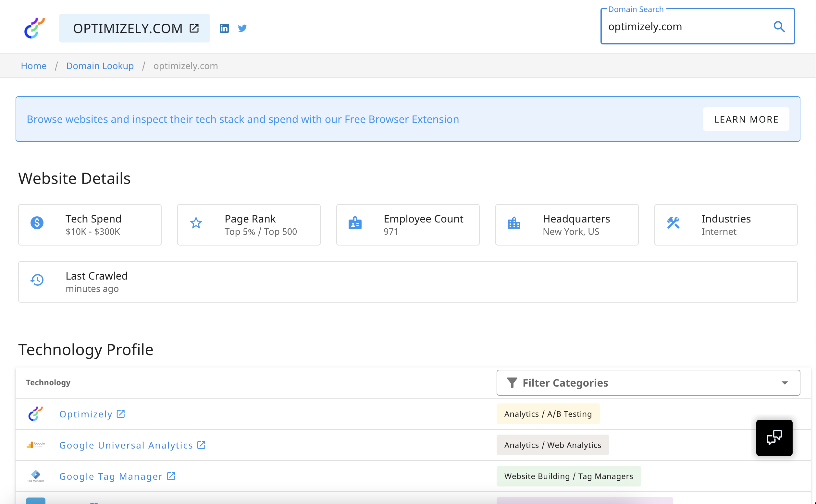
Task: Open the Domain Lookup breadcrumb link
Action: coord(100,66)
